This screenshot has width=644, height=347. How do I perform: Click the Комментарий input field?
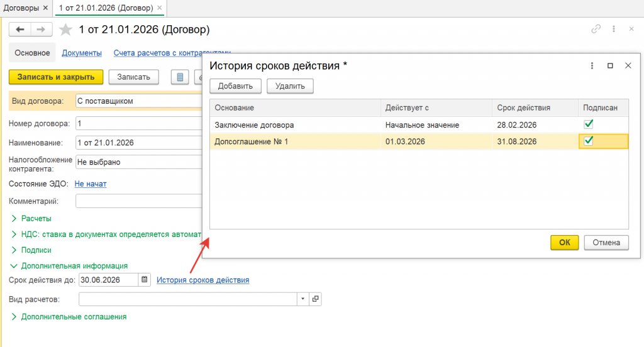[138, 201]
